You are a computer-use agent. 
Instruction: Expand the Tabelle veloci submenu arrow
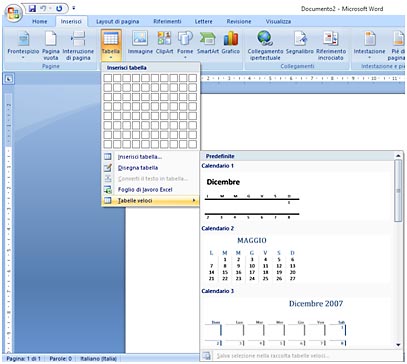coord(194,200)
